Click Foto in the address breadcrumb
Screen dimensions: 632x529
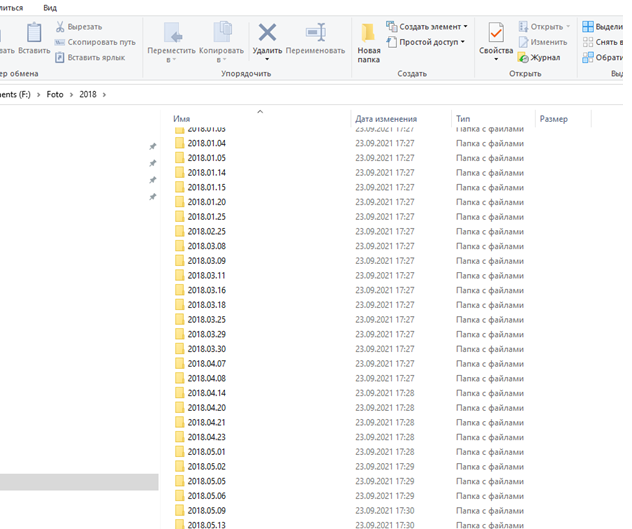[55, 94]
